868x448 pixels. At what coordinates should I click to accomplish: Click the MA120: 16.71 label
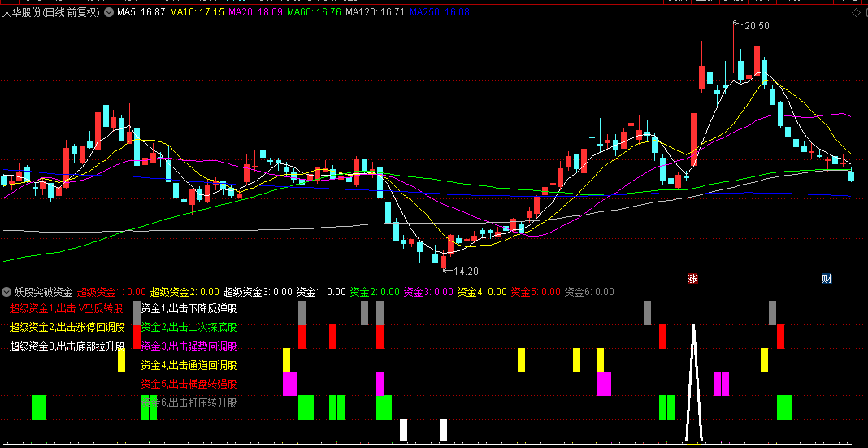375,11
